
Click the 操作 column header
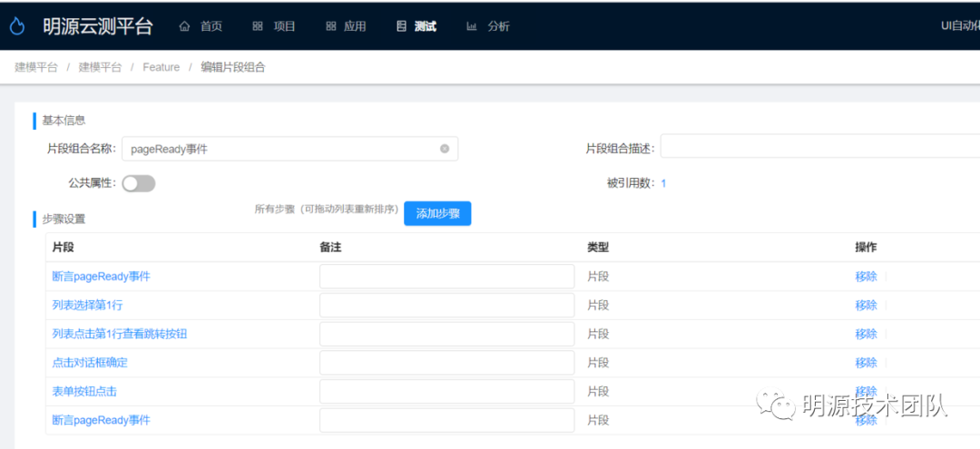(x=866, y=248)
